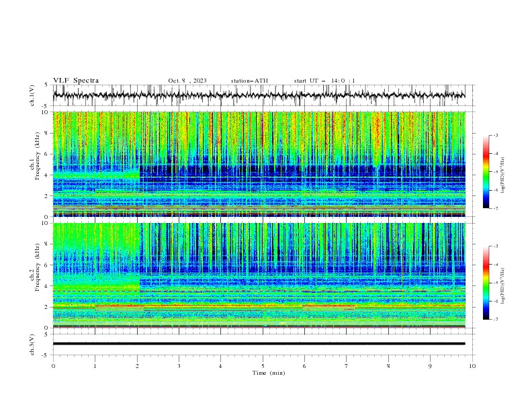Click inside the ch.1 spectrogram panel

click(259, 164)
